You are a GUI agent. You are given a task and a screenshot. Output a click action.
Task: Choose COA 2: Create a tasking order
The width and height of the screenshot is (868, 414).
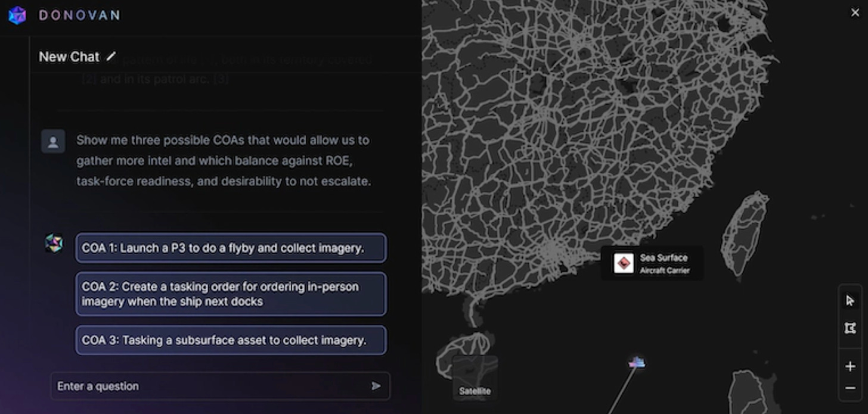pyautogui.click(x=231, y=294)
